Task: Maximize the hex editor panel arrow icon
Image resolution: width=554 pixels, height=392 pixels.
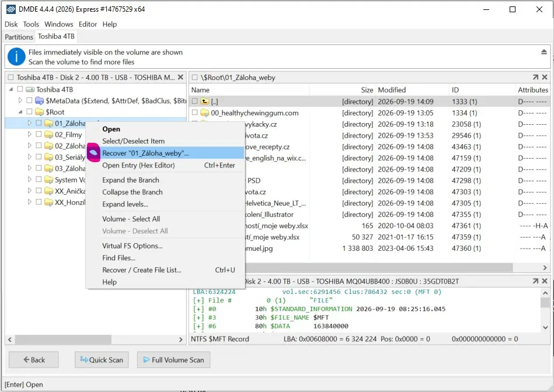Action: coord(535,281)
